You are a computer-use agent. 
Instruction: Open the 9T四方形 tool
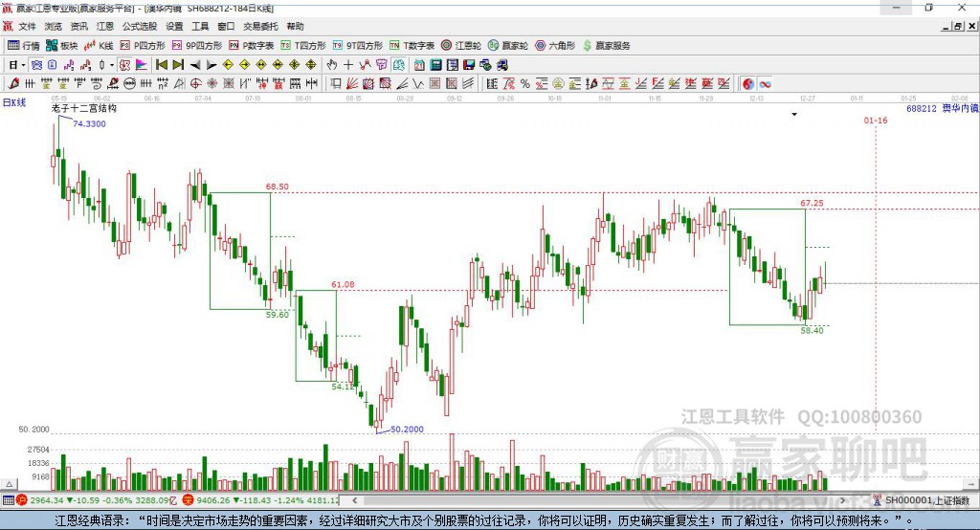coord(358,46)
